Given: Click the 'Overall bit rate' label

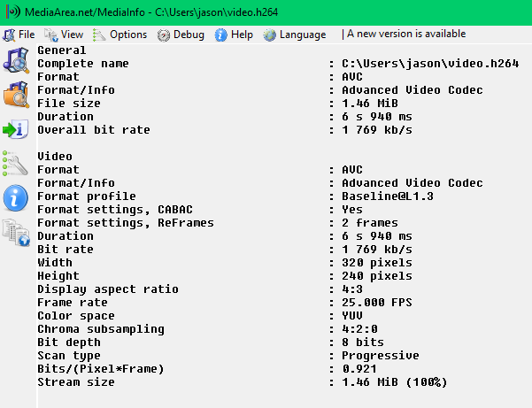Looking at the screenshot, I should point(94,130).
